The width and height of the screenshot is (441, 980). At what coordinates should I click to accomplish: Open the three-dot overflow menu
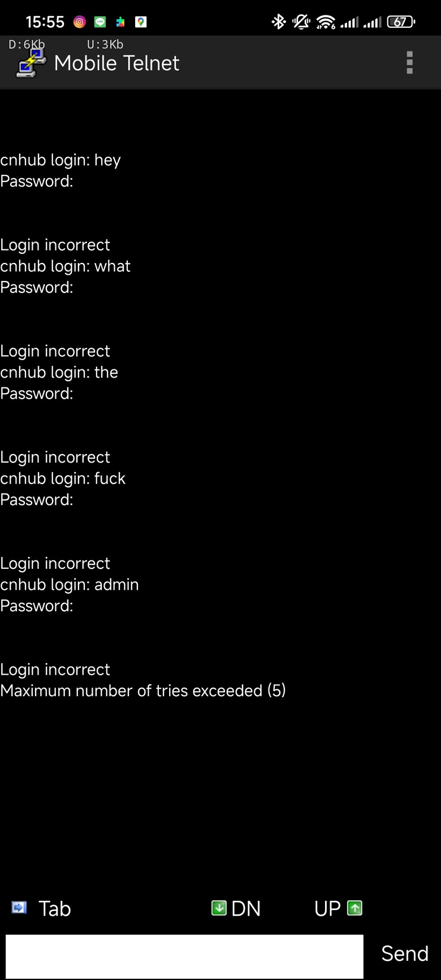(x=409, y=62)
